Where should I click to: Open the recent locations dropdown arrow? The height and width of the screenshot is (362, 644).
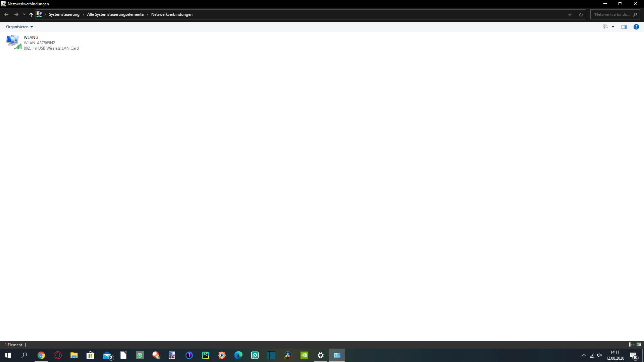(x=24, y=14)
